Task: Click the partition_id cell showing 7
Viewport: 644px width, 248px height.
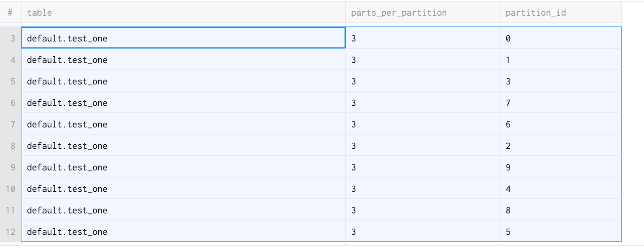Action: 560,103
